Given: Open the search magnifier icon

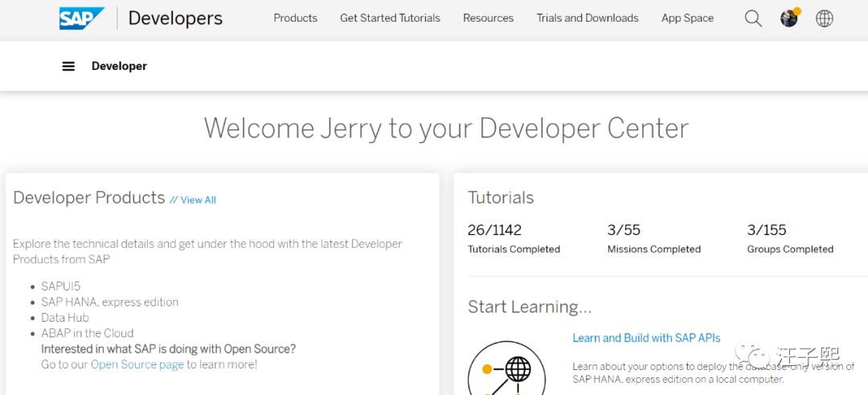Looking at the screenshot, I should tap(753, 19).
